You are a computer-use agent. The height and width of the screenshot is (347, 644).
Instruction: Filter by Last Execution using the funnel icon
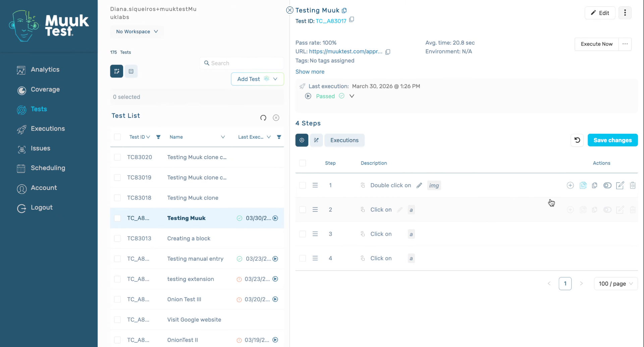tap(279, 137)
